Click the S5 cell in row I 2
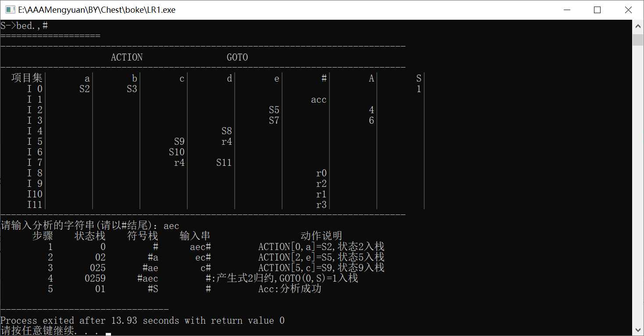 coord(274,110)
